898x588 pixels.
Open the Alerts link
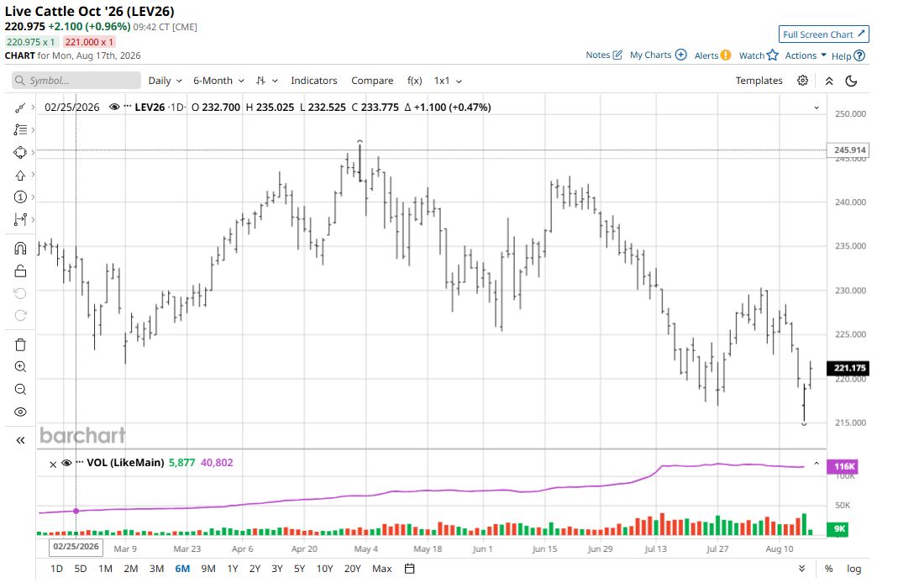tap(712, 55)
